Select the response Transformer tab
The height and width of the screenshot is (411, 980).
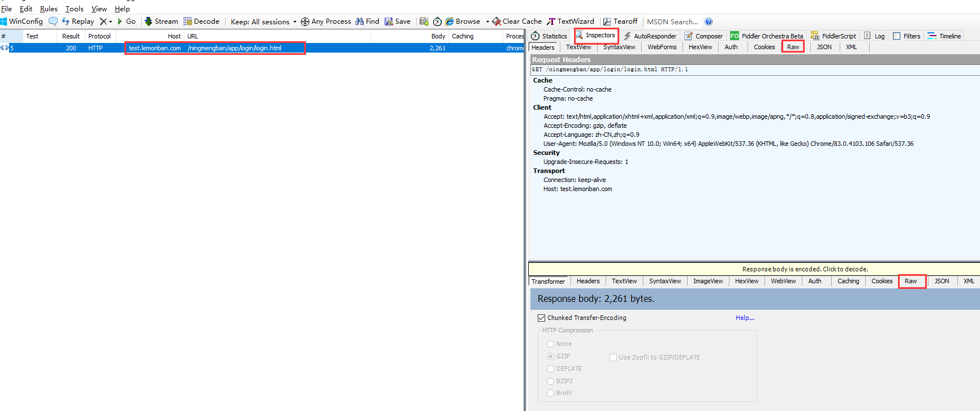548,281
